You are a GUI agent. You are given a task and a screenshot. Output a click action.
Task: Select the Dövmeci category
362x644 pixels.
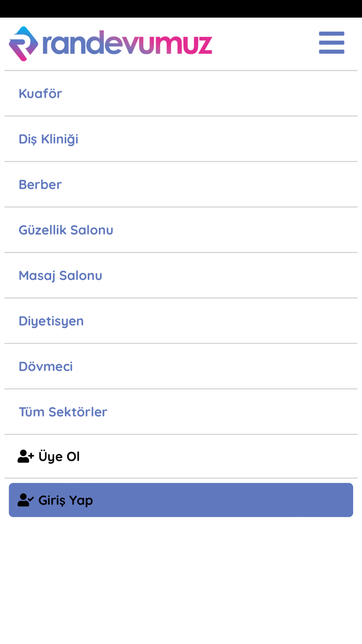point(46,366)
